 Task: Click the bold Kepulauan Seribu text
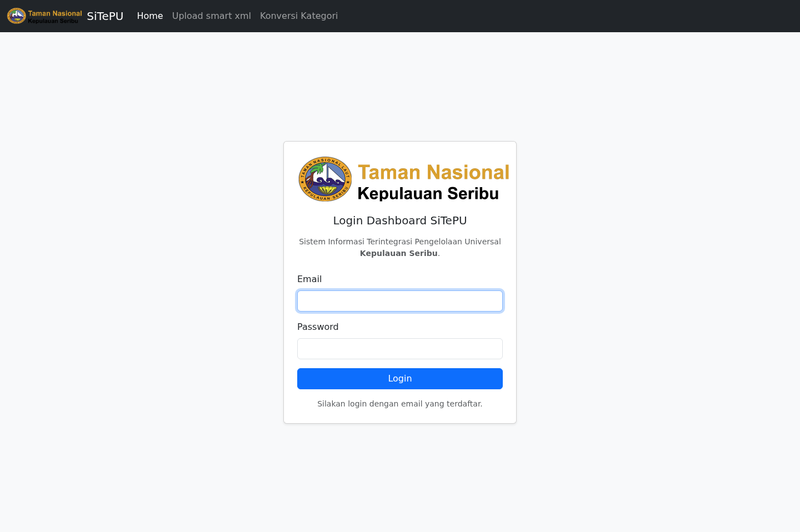399,253
